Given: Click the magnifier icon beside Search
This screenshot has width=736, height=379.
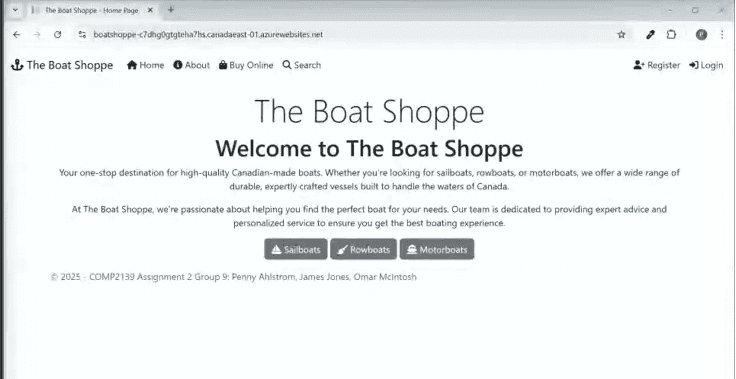Looking at the screenshot, I should pos(287,65).
